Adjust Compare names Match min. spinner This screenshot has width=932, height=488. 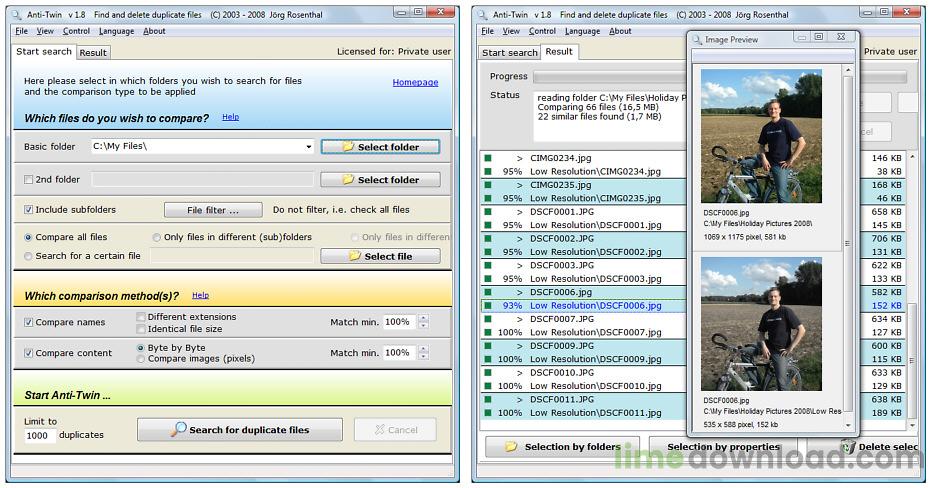click(x=423, y=322)
